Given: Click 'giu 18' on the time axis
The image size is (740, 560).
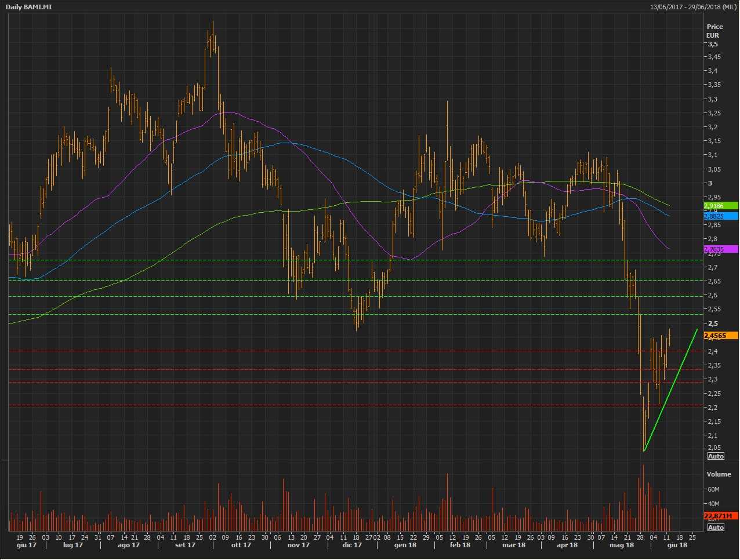Looking at the screenshot, I should click(677, 545).
